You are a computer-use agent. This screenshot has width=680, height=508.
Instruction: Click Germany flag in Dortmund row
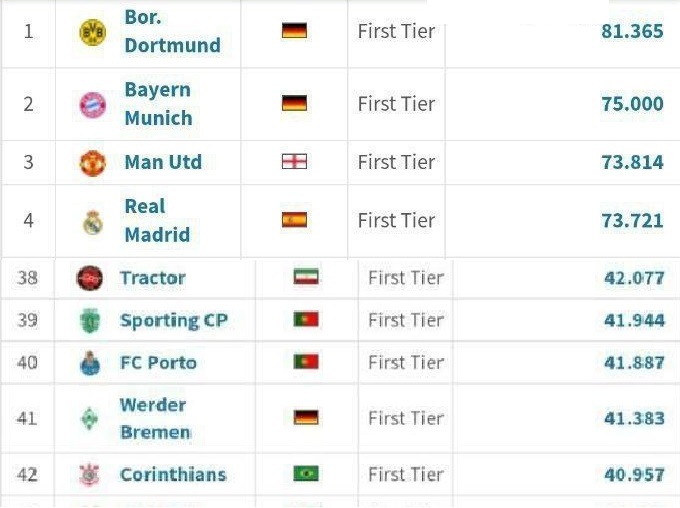point(294,31)
